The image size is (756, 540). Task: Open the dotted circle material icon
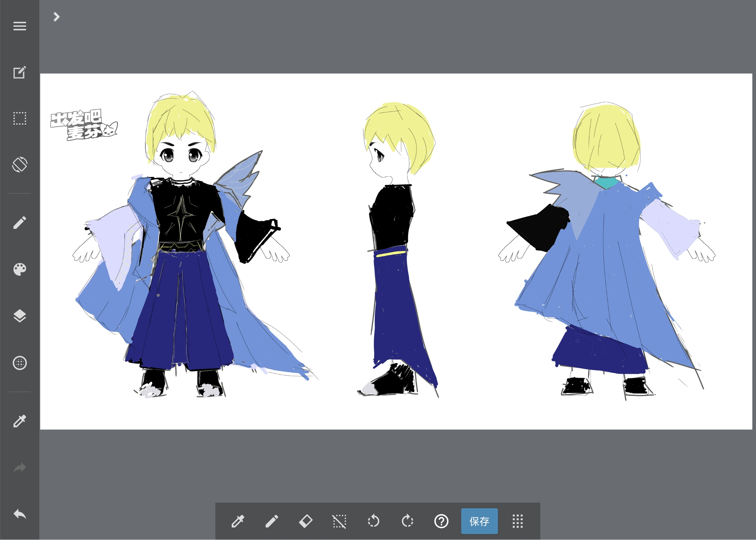[19, 363]
